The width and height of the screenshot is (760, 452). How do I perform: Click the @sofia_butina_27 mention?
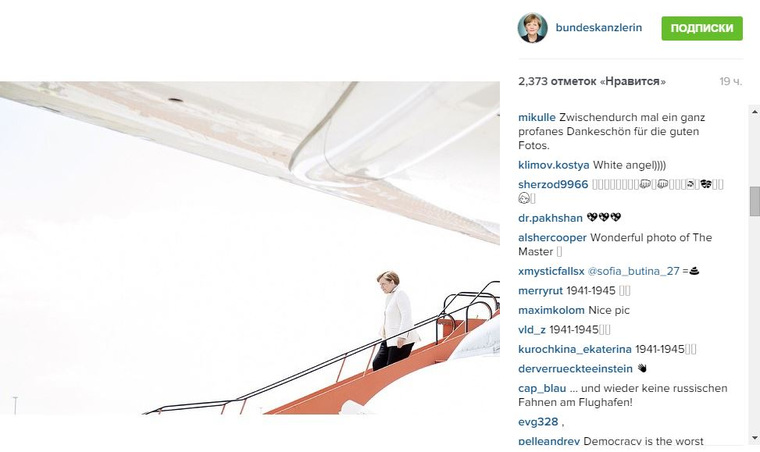(633, 271)
